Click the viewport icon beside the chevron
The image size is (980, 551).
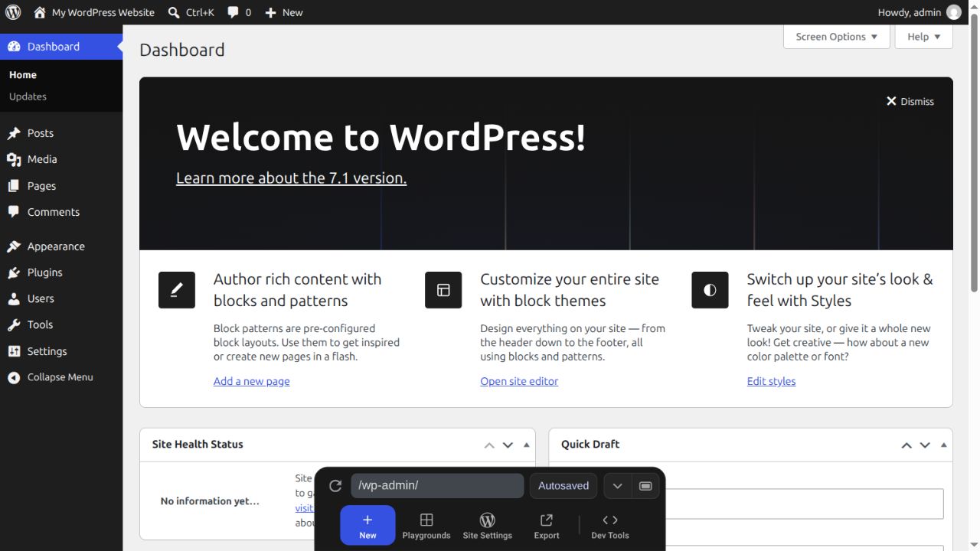click(x=645, y=486)
